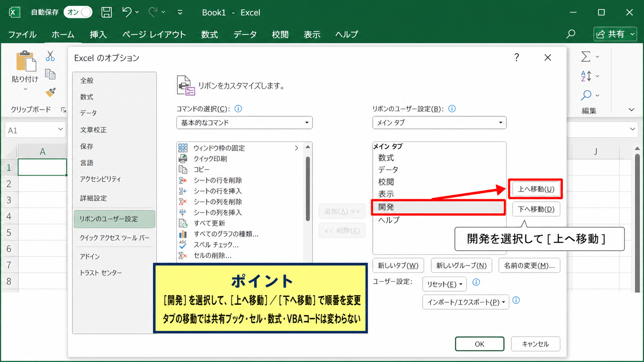Click the dialog help question mark
The width and height of the screenshot is (644, 362).
click(x=517, y=57)
